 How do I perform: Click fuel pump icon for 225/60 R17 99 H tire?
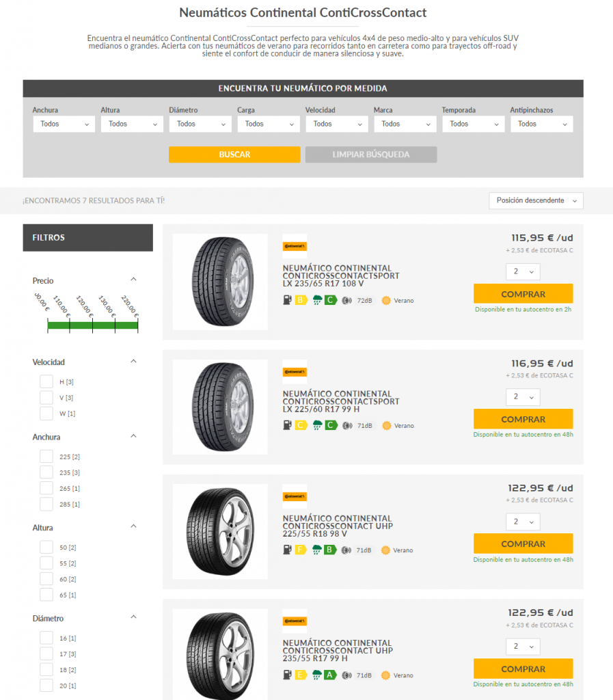pos(287,425)
